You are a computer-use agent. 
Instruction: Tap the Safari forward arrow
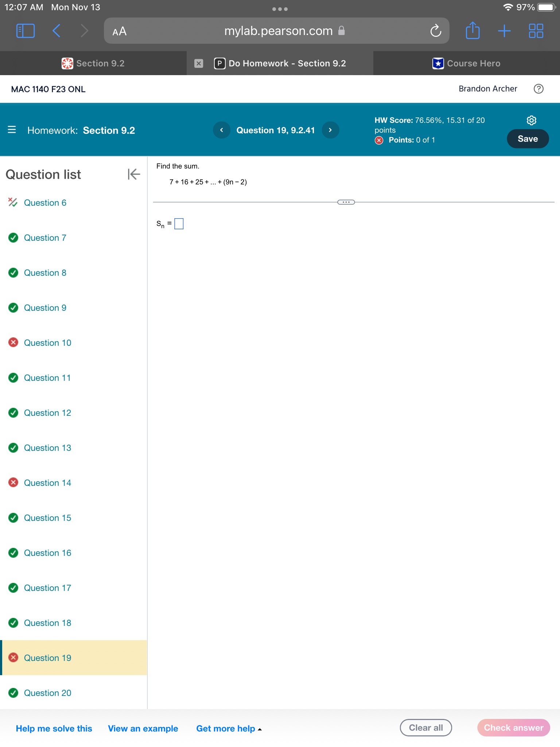click(x=84, y=31)
